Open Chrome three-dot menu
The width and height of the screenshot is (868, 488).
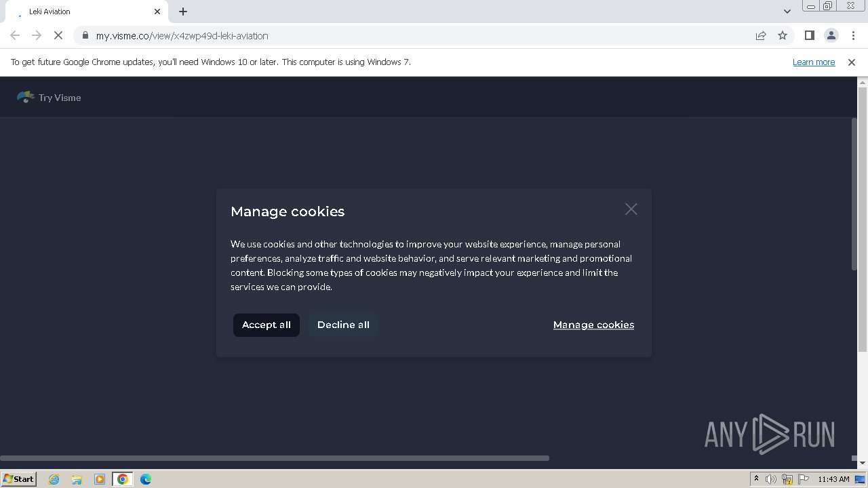(x=852, y=35)
